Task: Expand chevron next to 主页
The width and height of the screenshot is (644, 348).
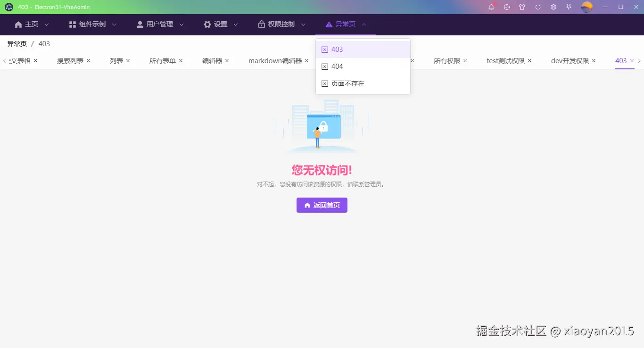Action: (47, 25)
